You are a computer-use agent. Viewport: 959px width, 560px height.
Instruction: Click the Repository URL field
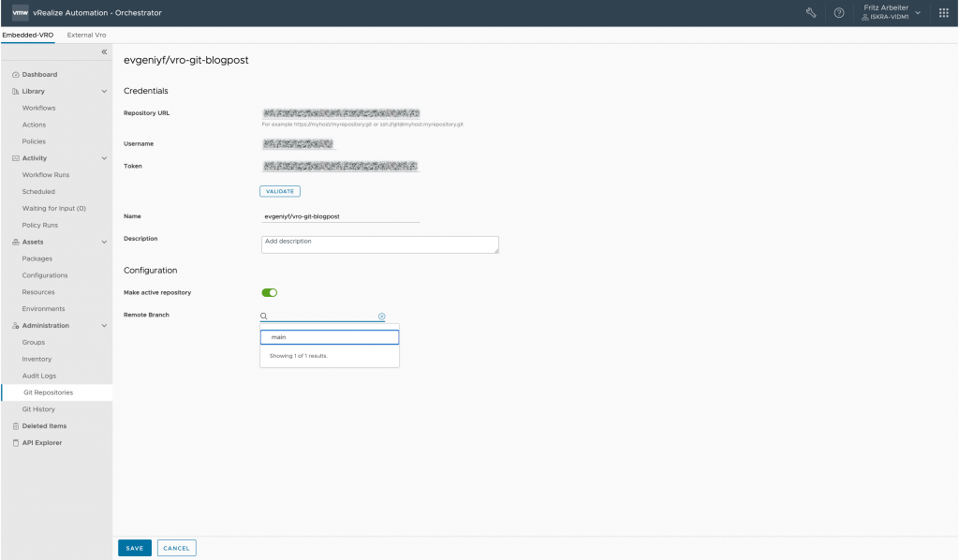pos(341,113)
